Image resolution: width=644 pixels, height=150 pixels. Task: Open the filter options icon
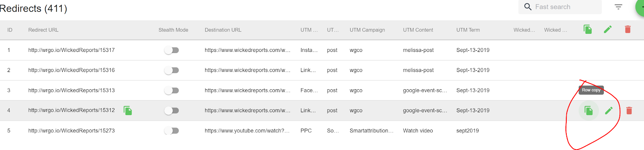pyautogui.click(x=618, y=7)
